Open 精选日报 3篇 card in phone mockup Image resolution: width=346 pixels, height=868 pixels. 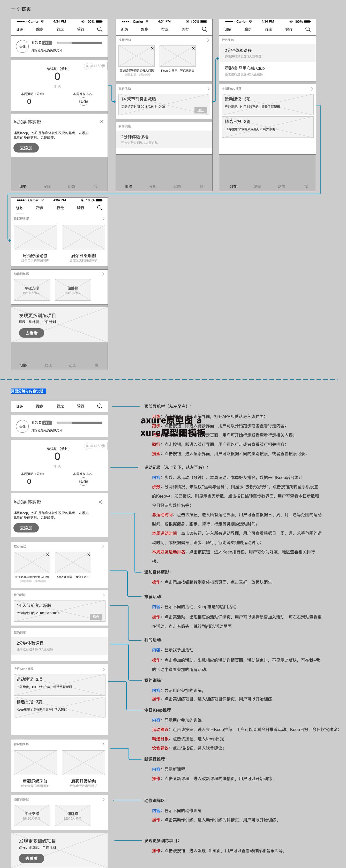[267, 127]
